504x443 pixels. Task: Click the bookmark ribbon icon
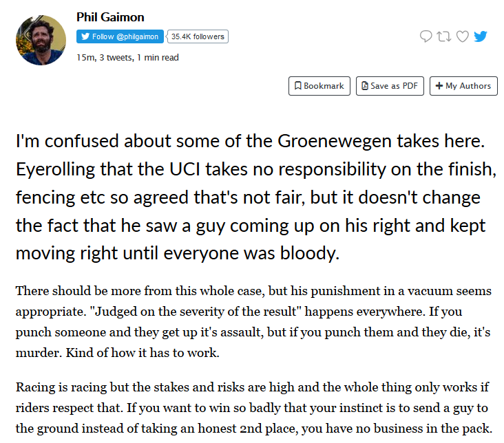pos(297,86)
